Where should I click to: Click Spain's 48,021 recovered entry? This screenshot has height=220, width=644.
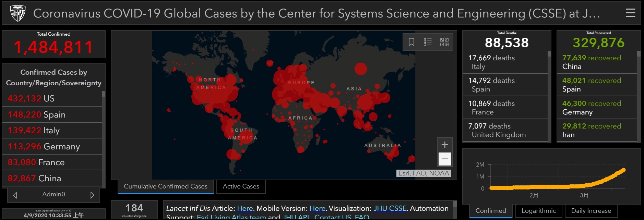point(597,85)
